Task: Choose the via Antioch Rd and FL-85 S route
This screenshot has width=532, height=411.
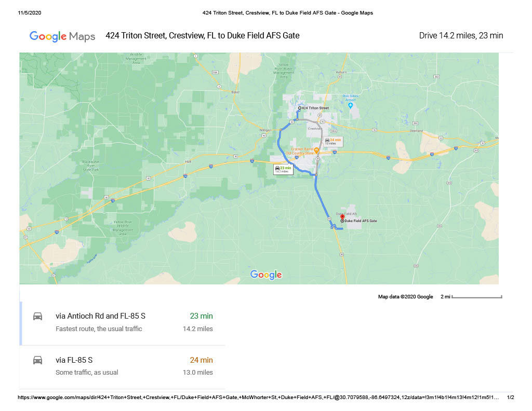Action: coord(100,316)
